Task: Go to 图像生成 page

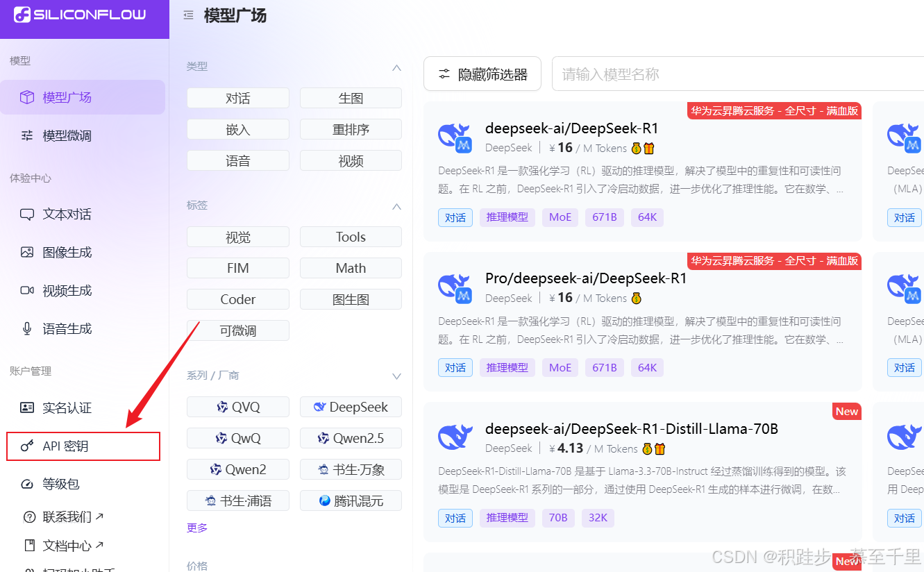Action: point(83,252)
